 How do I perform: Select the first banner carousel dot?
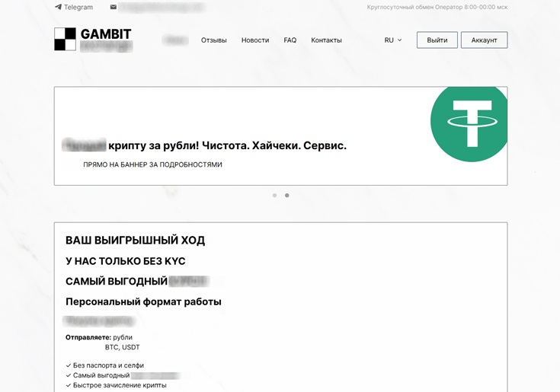click(x=274, y=196)
